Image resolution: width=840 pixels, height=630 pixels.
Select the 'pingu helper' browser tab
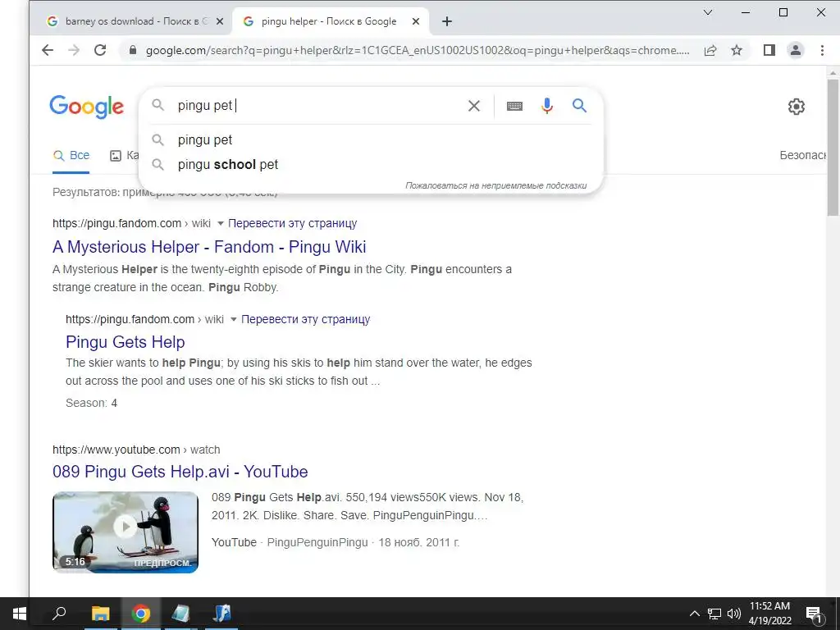pyautogui.click(x=331, y=21)
